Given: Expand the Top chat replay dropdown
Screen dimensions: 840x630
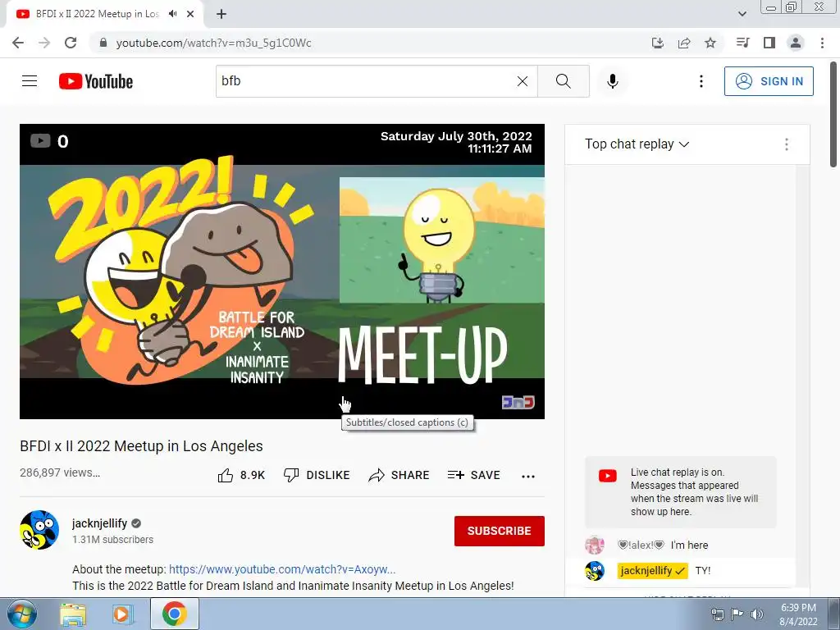Looking at the screenshot, I should click(x=637, y=144).
